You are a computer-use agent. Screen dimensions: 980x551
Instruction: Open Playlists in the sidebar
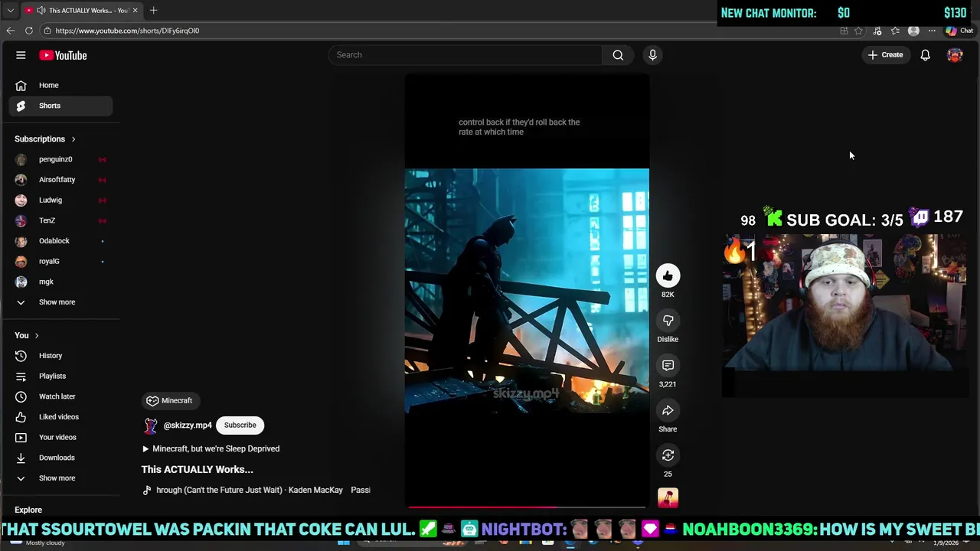pyautogui.click(x=60, y=376)
